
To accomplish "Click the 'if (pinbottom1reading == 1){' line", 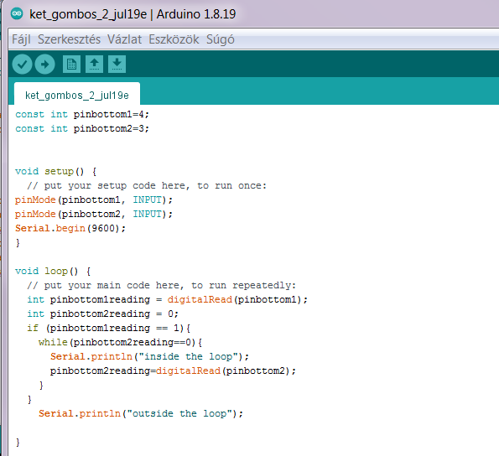I will click(x=109, y=328).
